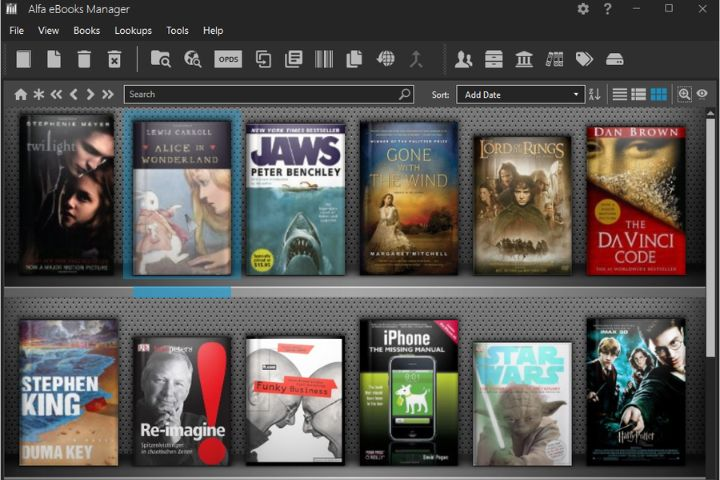This screenshot has width=720, height=480.
Task: Jump to first page double-left arrows
Action: [56, 95]
